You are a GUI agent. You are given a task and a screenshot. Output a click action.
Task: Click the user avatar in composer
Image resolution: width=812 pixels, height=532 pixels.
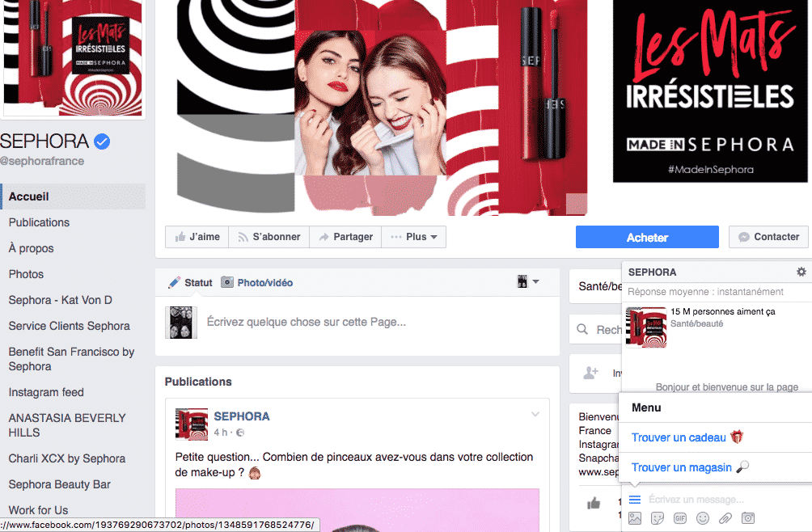pyautogui.click(x=181, y=323)
